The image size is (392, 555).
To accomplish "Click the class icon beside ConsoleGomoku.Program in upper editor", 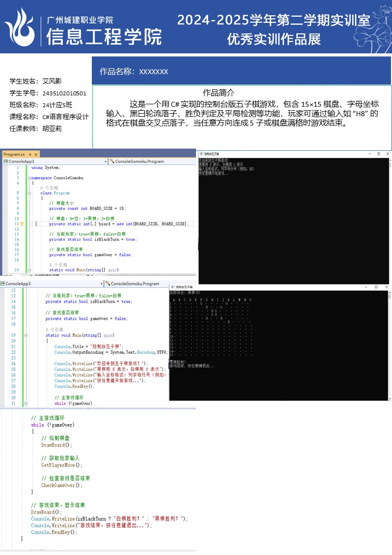I will [112, 162].
